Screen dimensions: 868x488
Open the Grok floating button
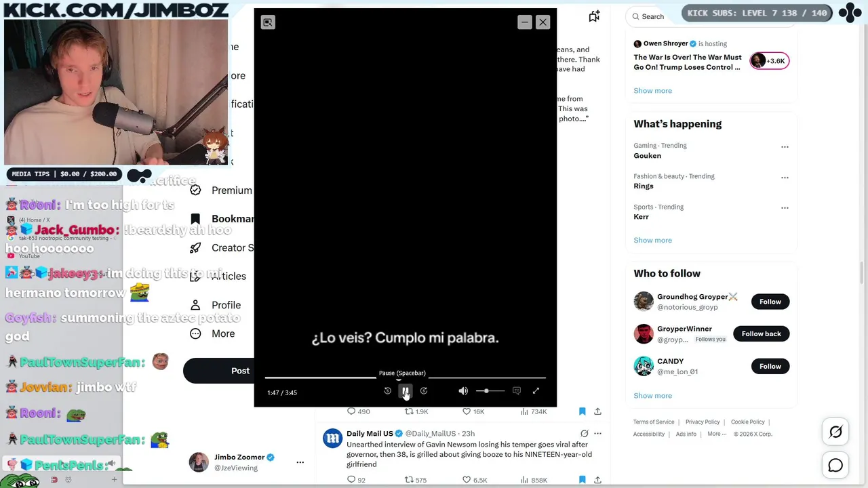click(835, 432)
